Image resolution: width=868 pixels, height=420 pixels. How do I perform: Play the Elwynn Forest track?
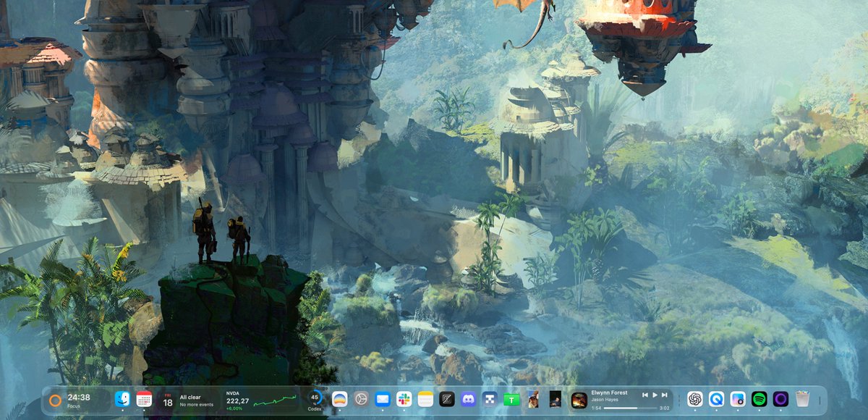(x=655, y=395)
